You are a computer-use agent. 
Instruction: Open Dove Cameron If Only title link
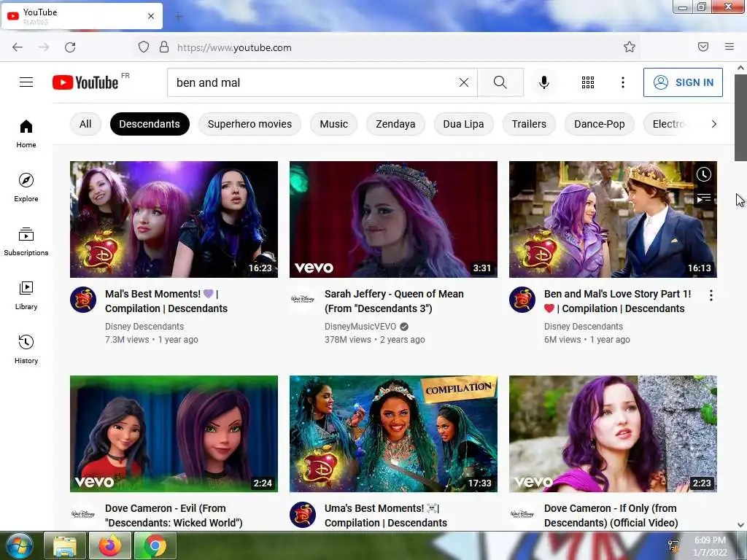(611, 516)
